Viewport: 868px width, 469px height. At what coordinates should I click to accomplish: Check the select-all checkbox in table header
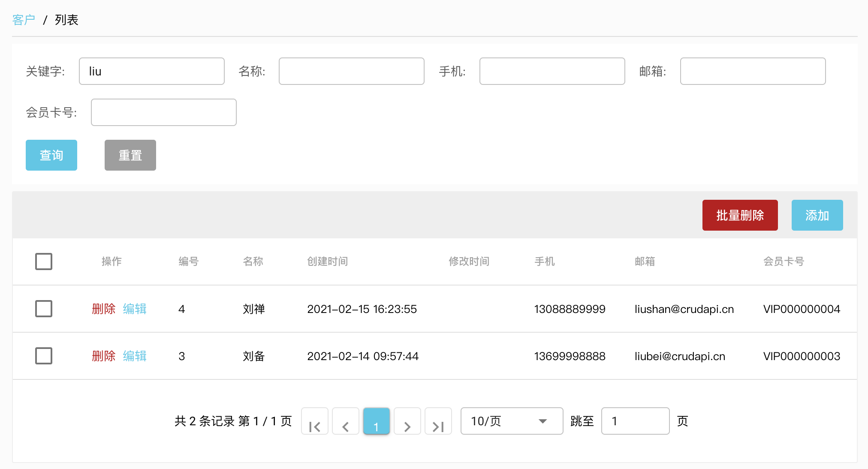(x=43, y=261)
